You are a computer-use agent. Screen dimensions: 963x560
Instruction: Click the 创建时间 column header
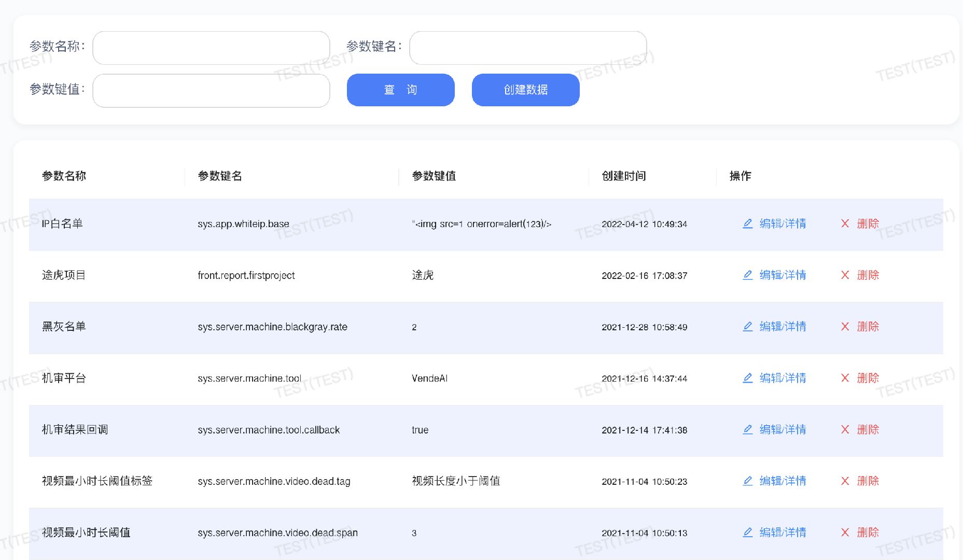tap(624, 176)
